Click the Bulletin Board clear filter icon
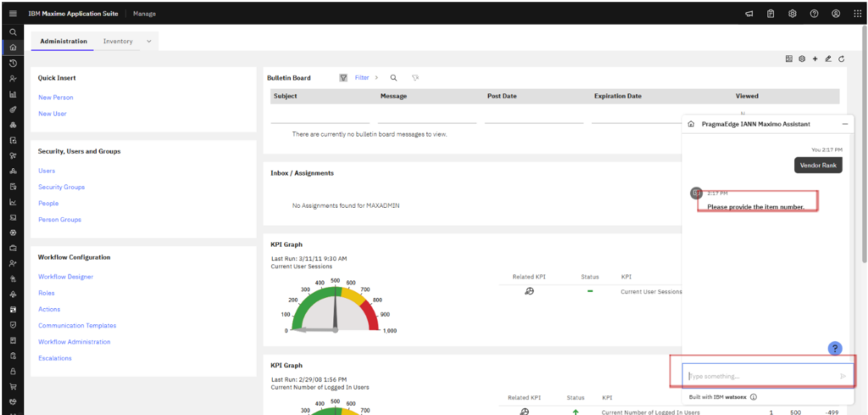 coord(415,78)
